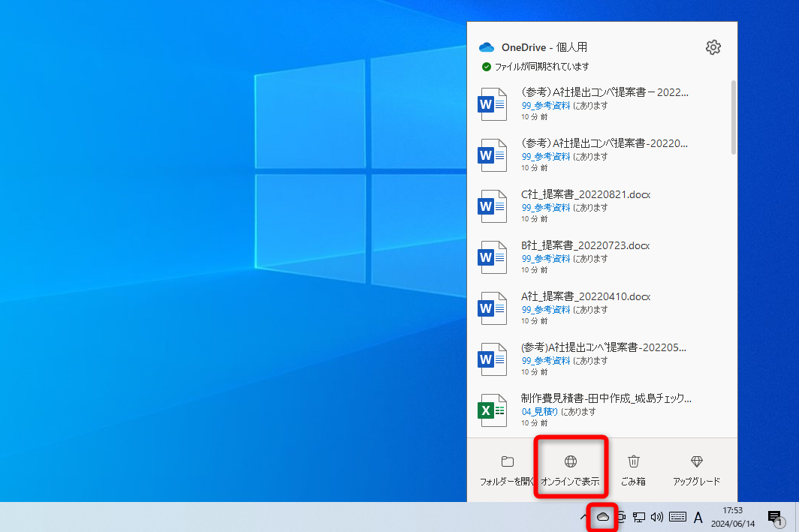Open the 99_参考資料 link under B社_提案書
Screen dimensions: 799x532
point(546,258)
